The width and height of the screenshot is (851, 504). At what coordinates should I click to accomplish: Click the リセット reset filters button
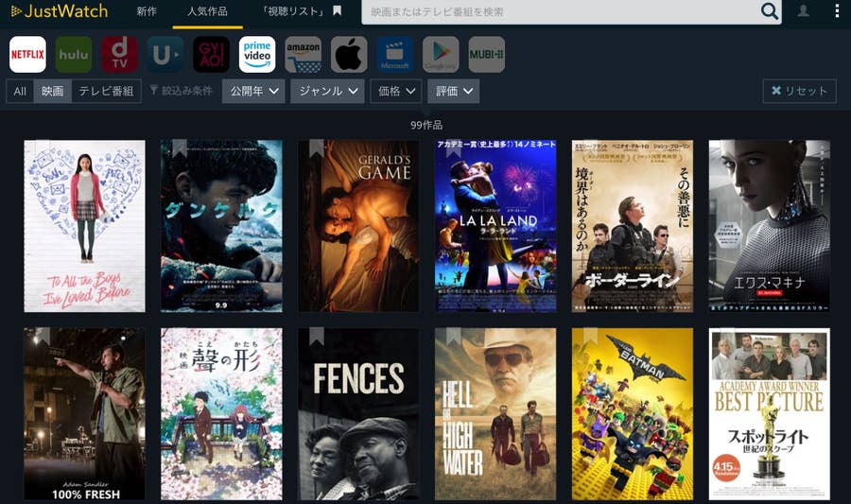pyautogui.click(x=799, y=91)
